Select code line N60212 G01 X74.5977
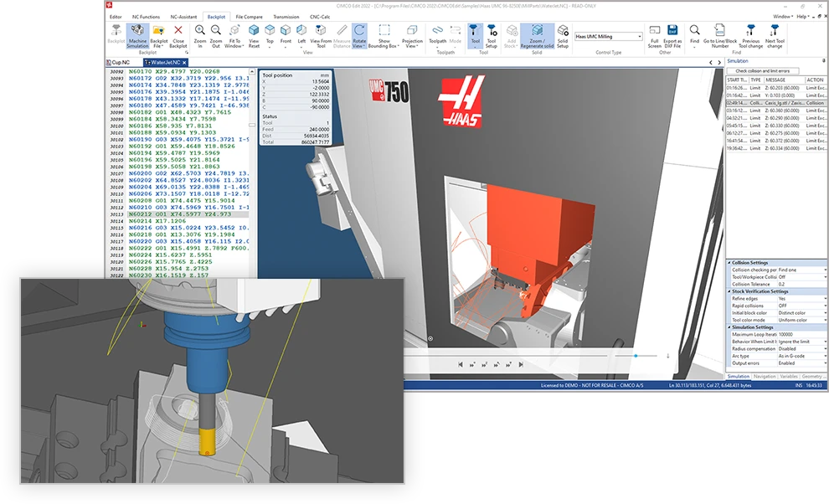829x504 pixels. [180, 214]
